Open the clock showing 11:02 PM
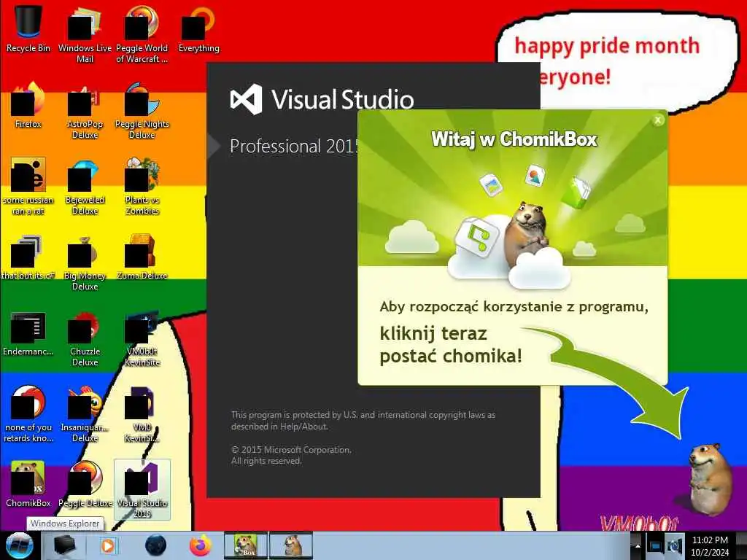The height and width of the screenshot is (560, 747). click(x=710, y=546)
